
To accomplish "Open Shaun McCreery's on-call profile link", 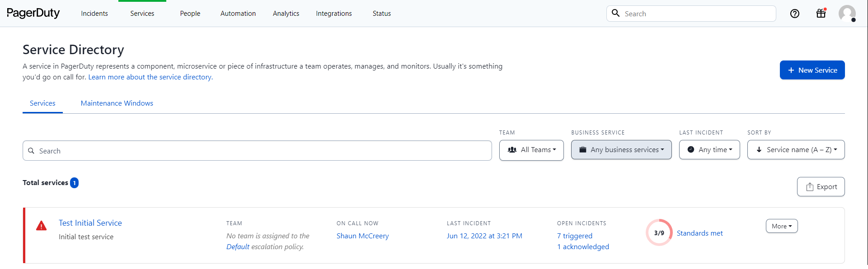I will 363,236.
